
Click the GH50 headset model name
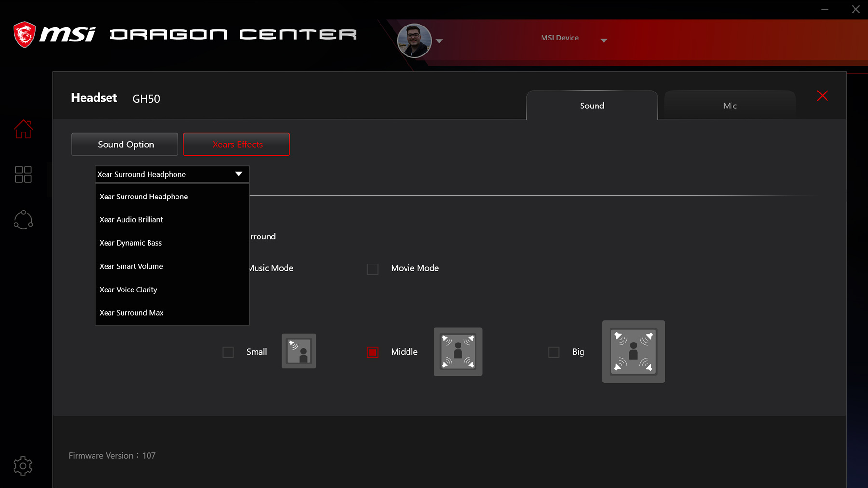(146, 99)
